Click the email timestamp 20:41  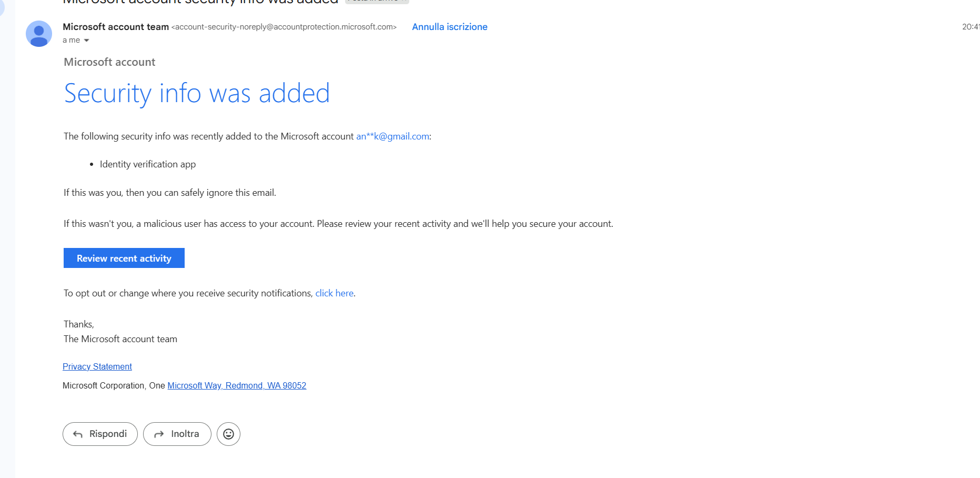971,27
